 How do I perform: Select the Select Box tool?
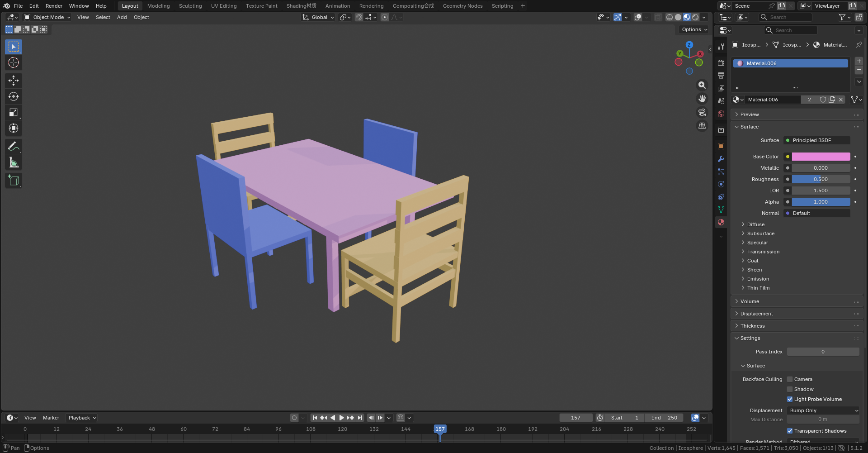14,47
